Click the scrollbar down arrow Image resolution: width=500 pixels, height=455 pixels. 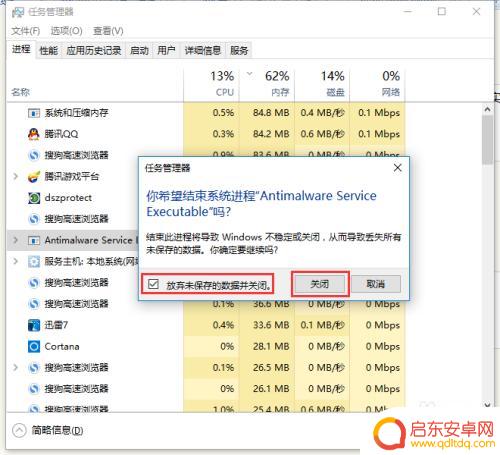pyautogui.click(x=487, y=405)
